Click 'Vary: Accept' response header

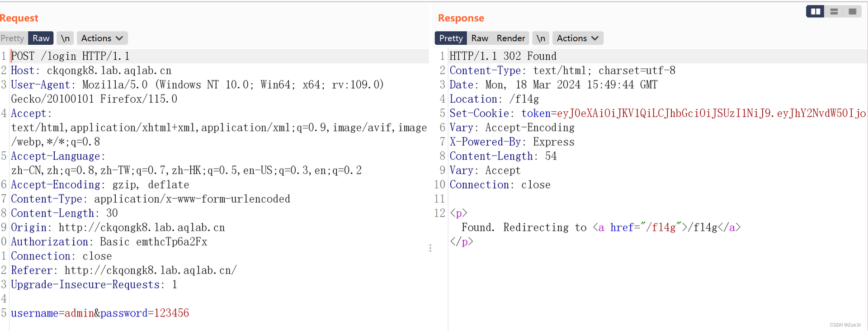coord(485,170)
